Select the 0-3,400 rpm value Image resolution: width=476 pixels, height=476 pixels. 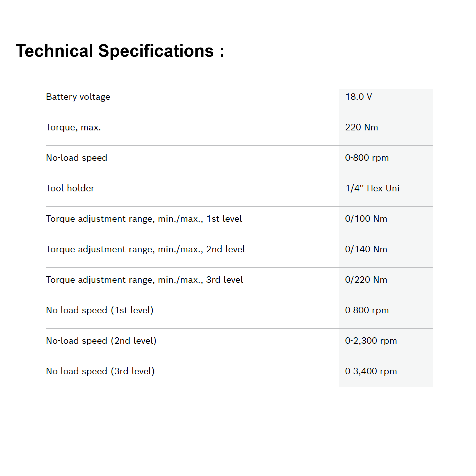point(371,371)
